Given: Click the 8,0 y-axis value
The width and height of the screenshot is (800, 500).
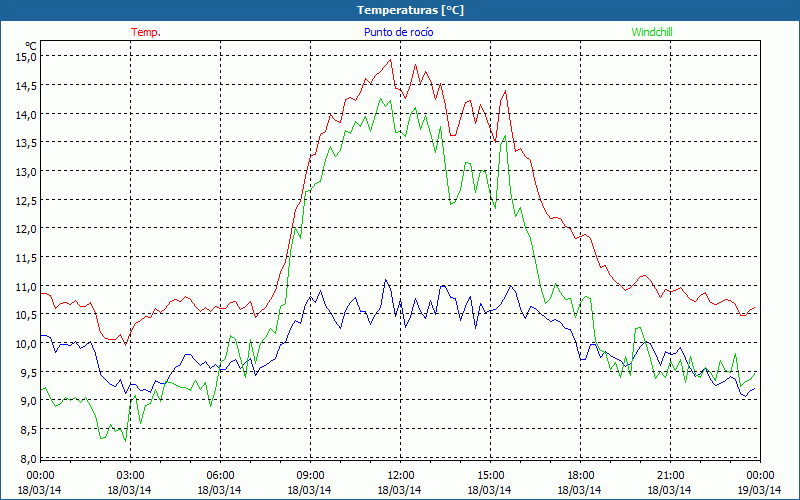Looking at the screenshot, I should [30, 459].
